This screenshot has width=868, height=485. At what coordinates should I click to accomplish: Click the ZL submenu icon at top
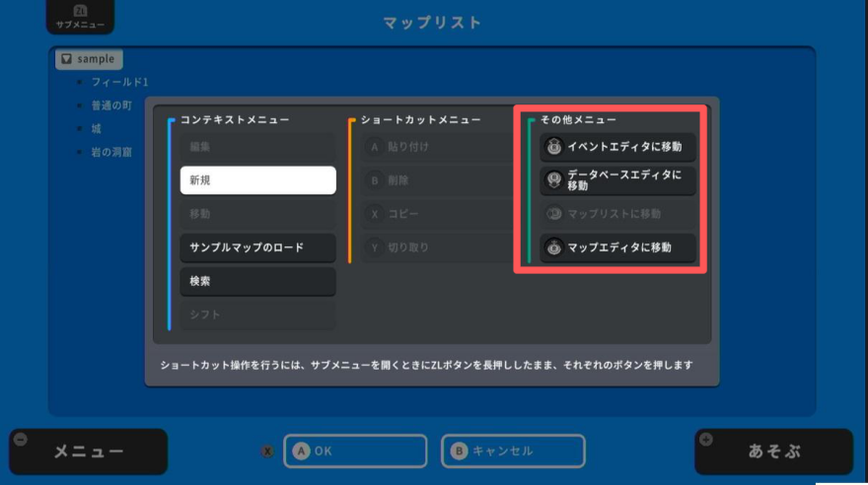tap(80, 11)
